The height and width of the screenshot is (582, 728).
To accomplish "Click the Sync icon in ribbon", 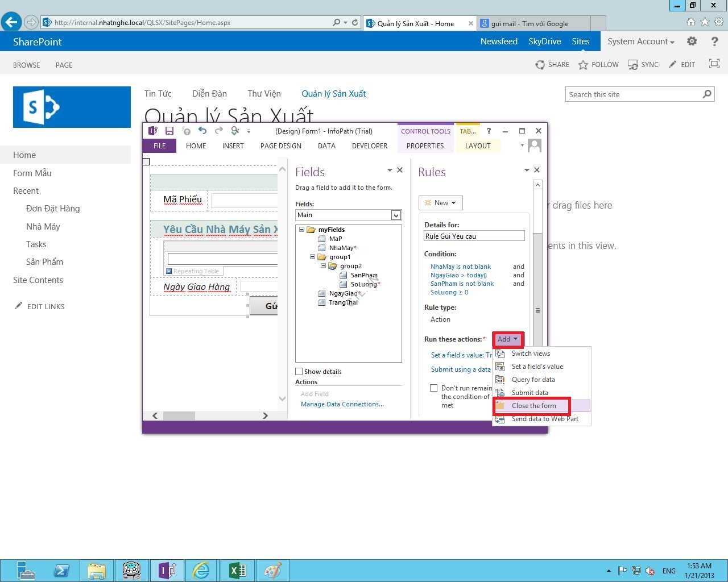I will point(632,65).
